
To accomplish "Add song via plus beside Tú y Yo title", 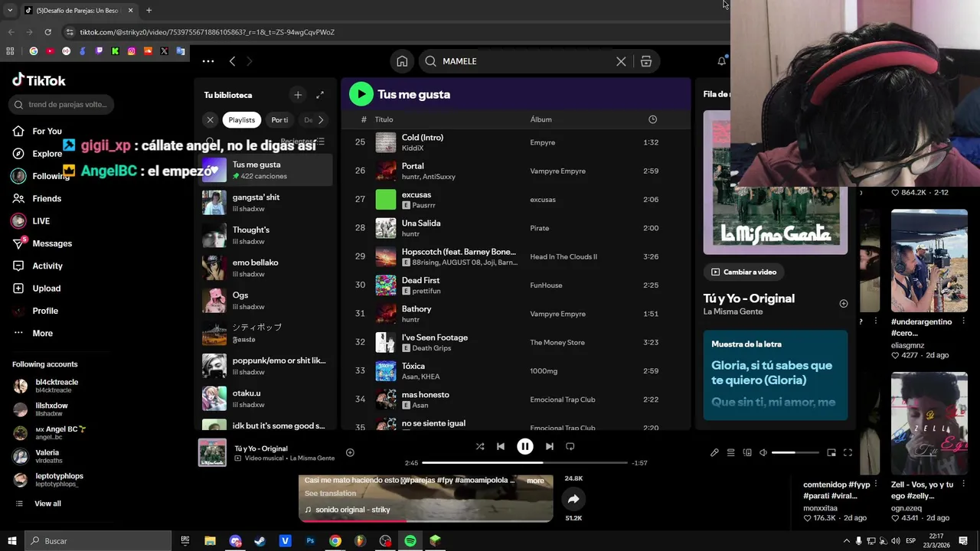I will click(843, 303).
